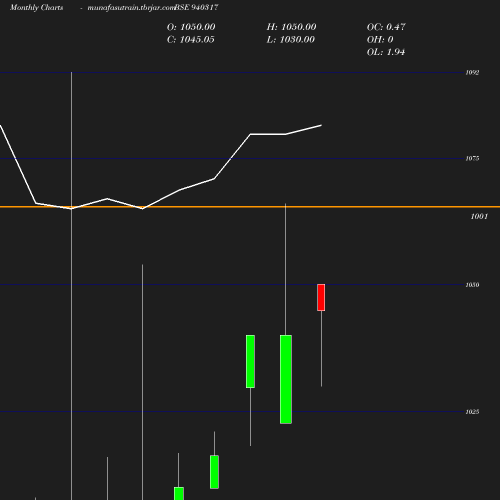500x500 pixels.
Task: Click the 'OH: 0' reading
Action: [x=380, y=39]
